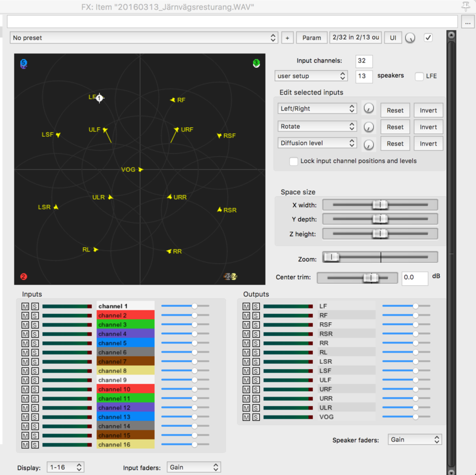Click the red input 2 marker

24,276
